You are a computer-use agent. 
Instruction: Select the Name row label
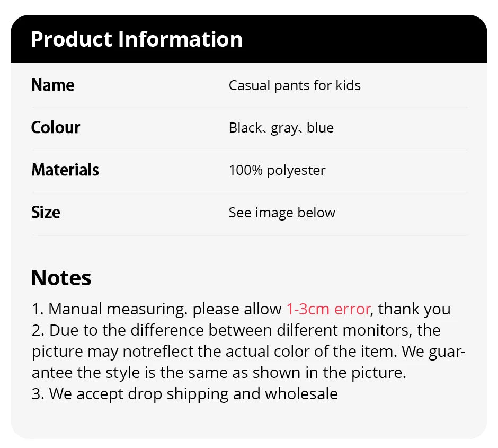[53, 85]
